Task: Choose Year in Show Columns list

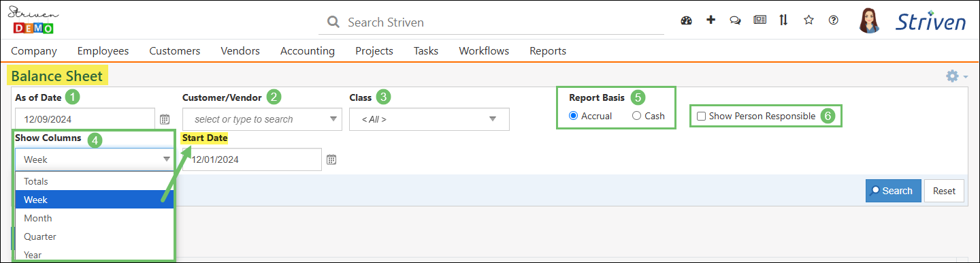Action: (x=95, y=254)
